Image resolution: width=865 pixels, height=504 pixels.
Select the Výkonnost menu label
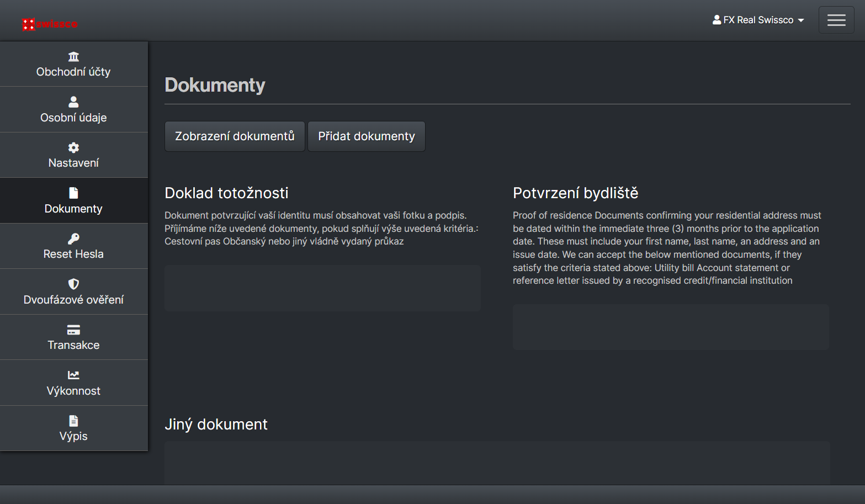(73, 391)
